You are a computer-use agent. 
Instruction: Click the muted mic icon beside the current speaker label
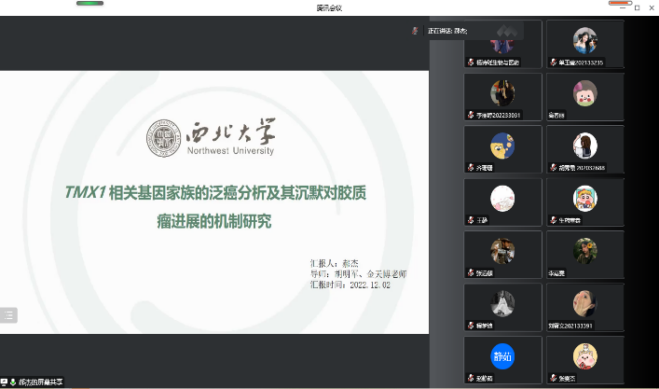pos(415,31)
